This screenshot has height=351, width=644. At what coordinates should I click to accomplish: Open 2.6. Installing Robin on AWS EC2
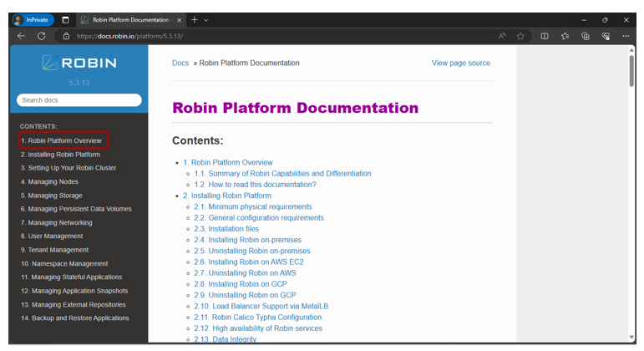249,262
